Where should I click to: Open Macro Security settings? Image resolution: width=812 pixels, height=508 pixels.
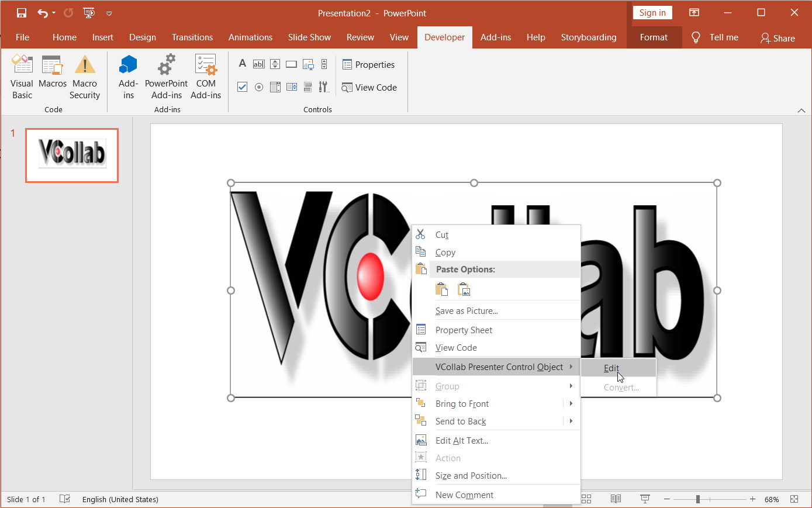(x=85, y=77)
